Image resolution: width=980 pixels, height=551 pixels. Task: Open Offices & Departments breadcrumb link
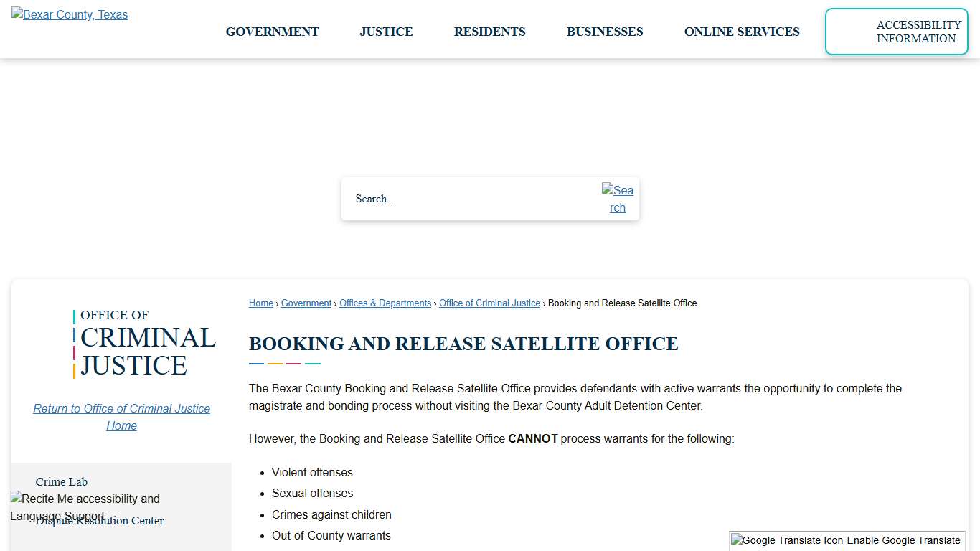pos(385,303)
